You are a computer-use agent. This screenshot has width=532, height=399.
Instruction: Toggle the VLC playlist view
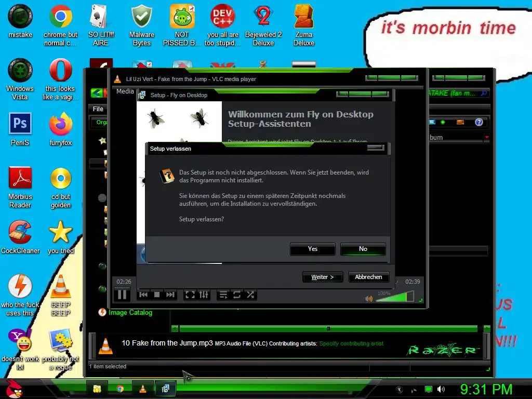point(223,295)
